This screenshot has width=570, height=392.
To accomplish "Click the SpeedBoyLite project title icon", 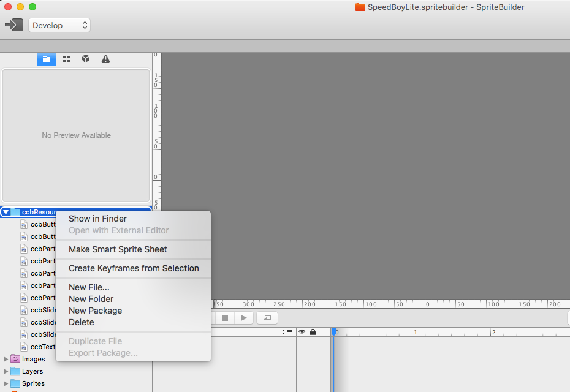I will click(x=360, y=7).
